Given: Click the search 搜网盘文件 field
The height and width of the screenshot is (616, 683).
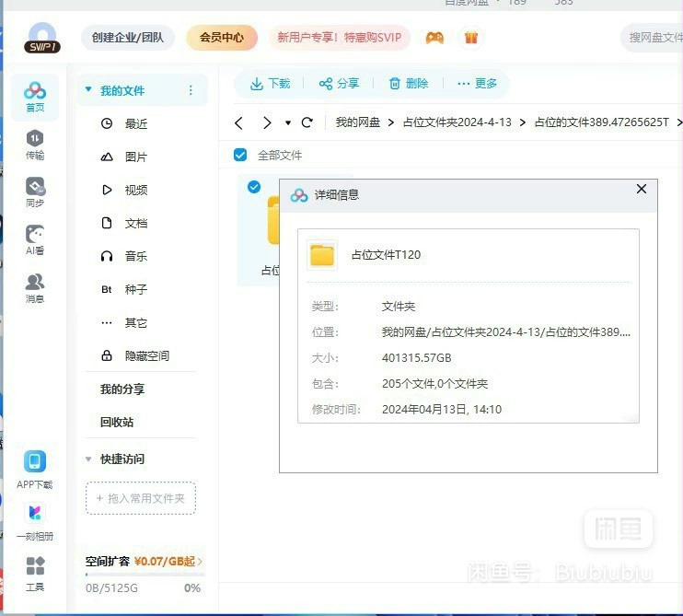Looking at the screenshot, I should pyautogui.click(x=652, y=38).
